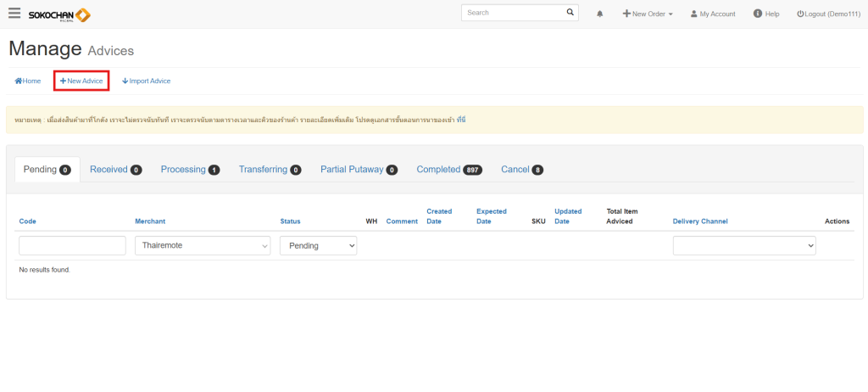Sort the table by Created Date
Screen dimensions: 868x392
pyautogui.click(x=439, y=216)
